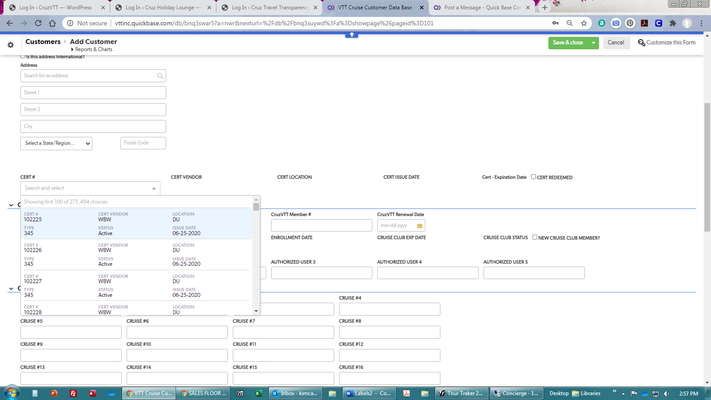
Task: Select cert 102225 from the list
Action: coord(136,224)
